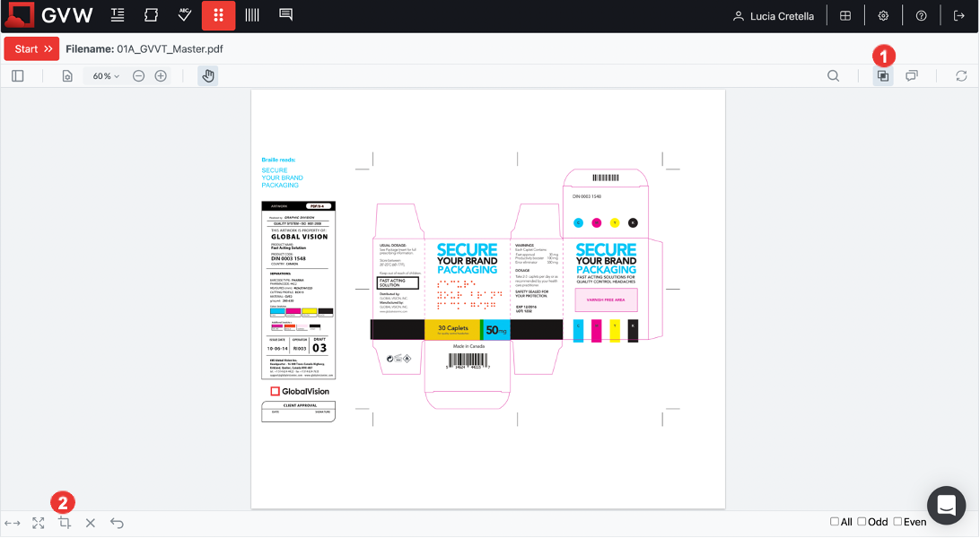Viewport: 980px width, 538px height.
Task: Toggle the left sidebar panel
Action: [18, 76]
